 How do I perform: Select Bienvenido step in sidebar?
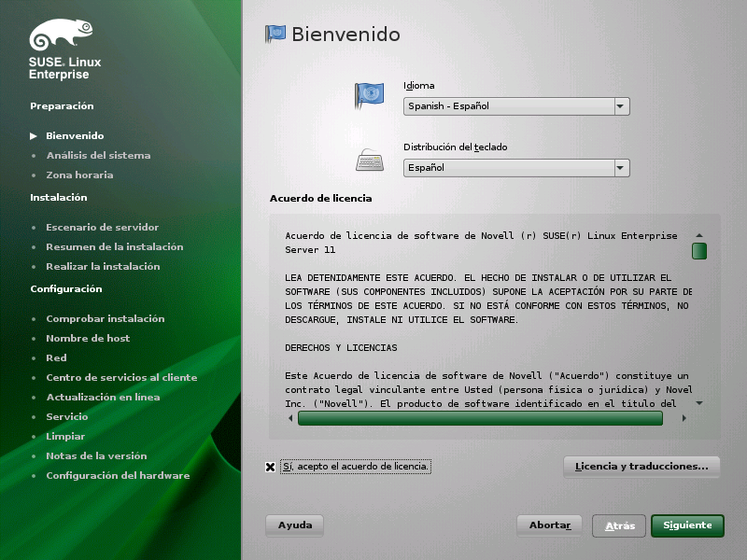(x=75, y=135)
